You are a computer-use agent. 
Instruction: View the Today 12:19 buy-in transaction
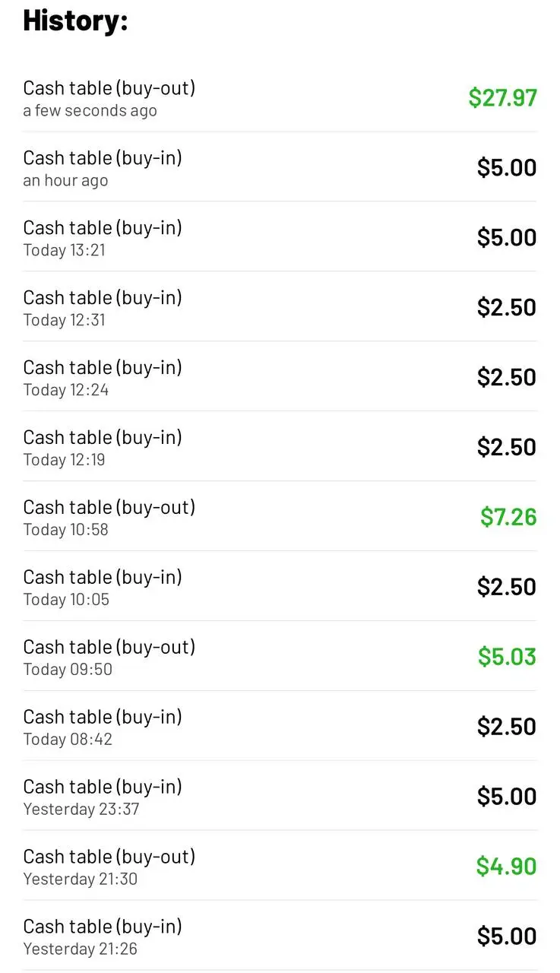(280, 447)
